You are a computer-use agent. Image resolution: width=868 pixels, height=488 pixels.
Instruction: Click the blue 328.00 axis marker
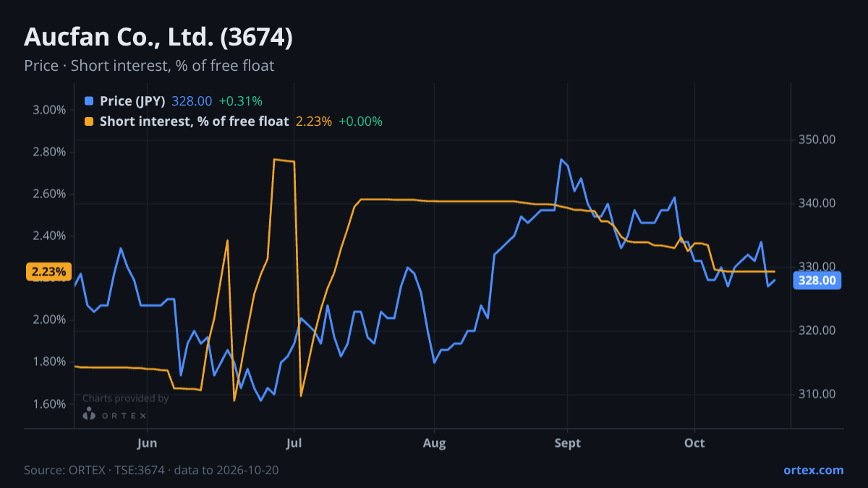pyautogui.click(x=817, y=281)
